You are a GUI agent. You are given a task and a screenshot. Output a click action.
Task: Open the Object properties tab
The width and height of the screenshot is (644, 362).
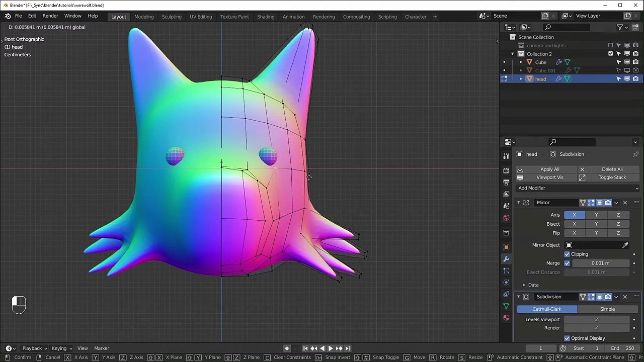(506, 247)
